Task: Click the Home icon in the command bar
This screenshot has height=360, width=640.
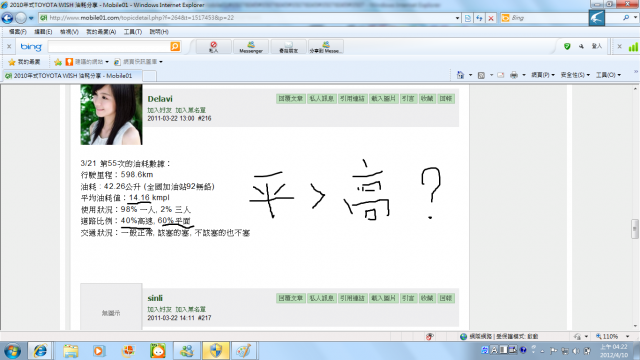Action: coord(460,75)
